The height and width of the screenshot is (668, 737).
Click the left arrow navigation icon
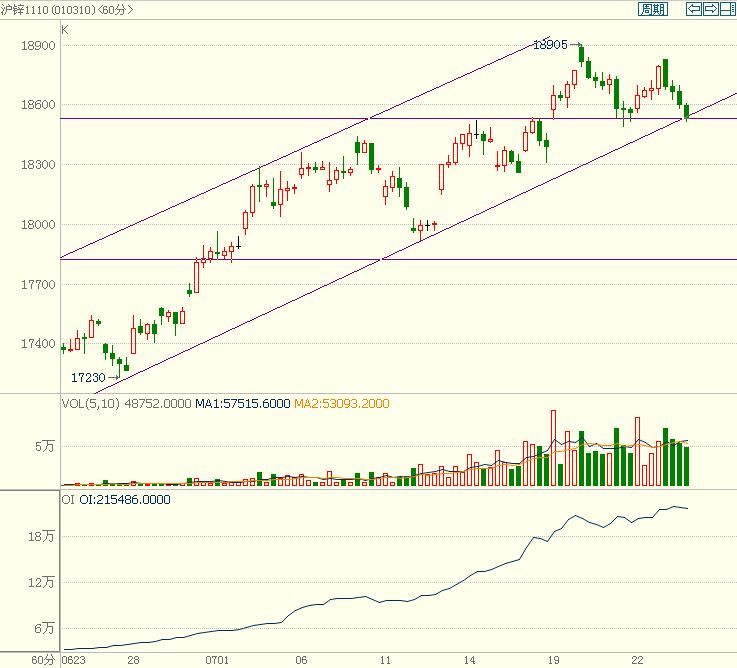tap(694, 9)
